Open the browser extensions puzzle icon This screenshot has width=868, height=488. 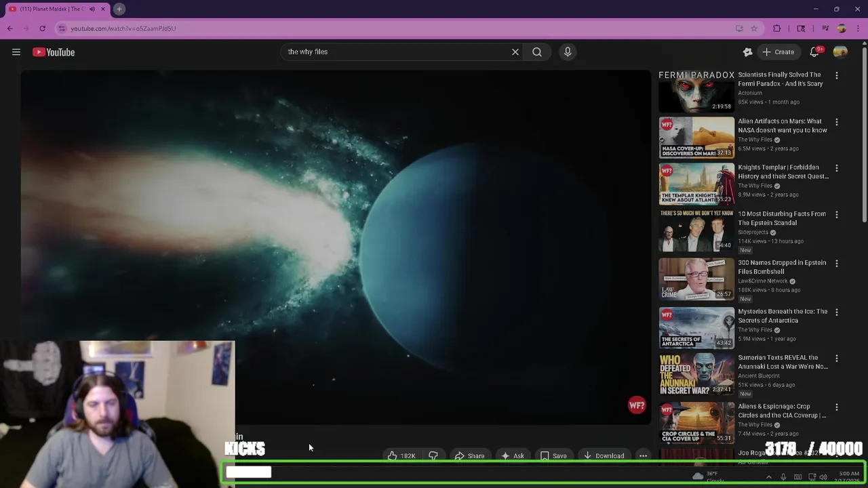click(777, 28)
